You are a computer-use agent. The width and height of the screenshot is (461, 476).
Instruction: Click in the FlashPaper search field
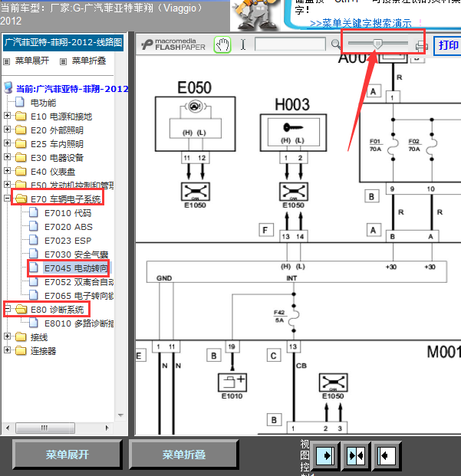point(290,44)
